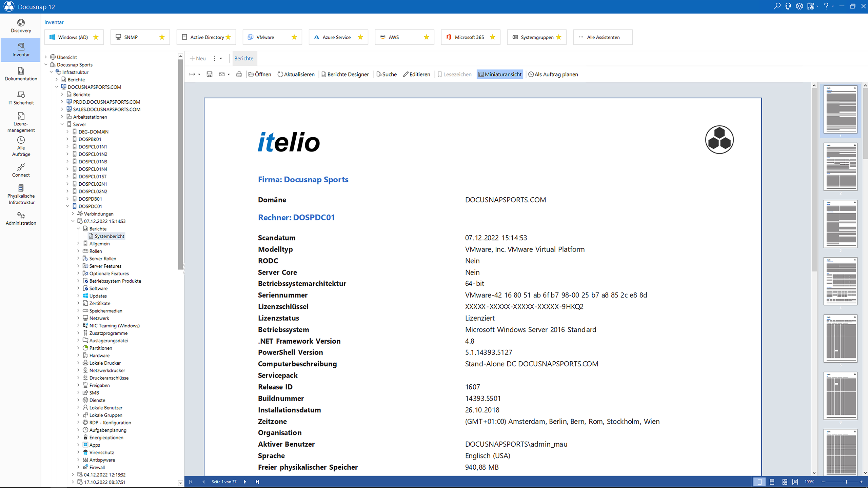Zoom in with the plus icon
This screenshot has width=868, height=488.
click(861, 482)
